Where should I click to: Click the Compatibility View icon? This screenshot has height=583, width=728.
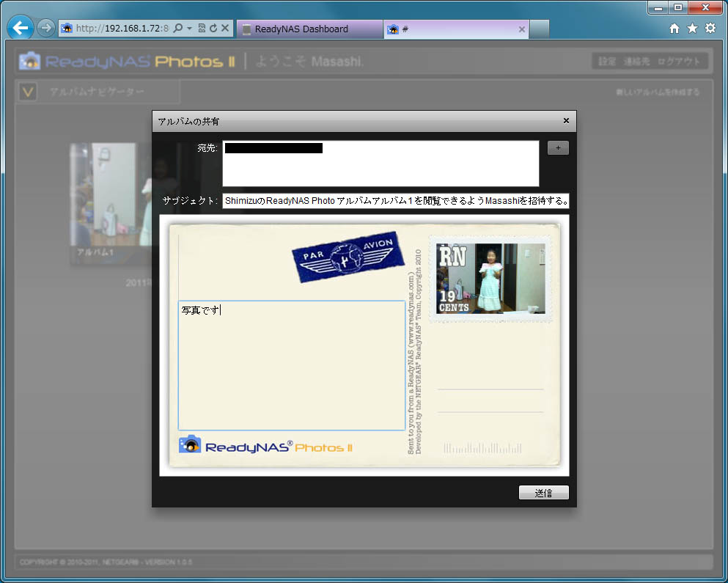[202, 29]
